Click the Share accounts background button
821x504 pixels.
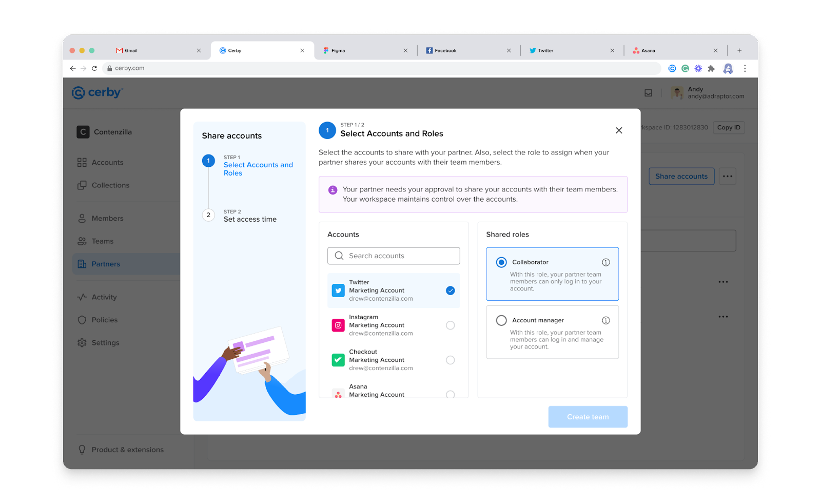pos(681,176)
